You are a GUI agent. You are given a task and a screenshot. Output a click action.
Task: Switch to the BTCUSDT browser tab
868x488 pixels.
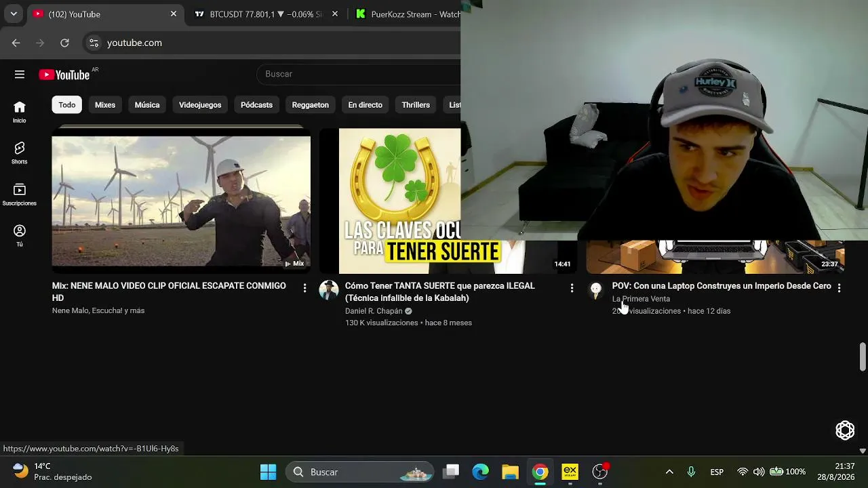(266, 14)
